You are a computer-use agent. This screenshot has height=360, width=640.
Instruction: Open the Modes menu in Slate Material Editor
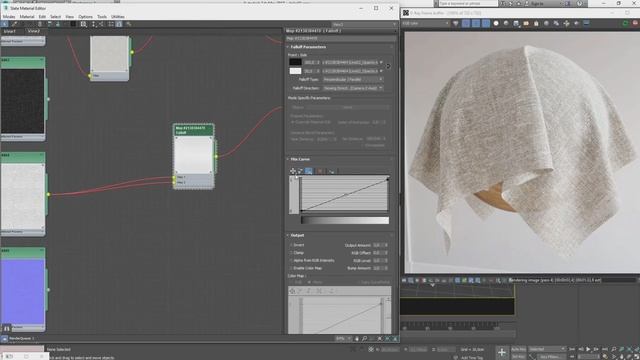click(x=9, y=17)
